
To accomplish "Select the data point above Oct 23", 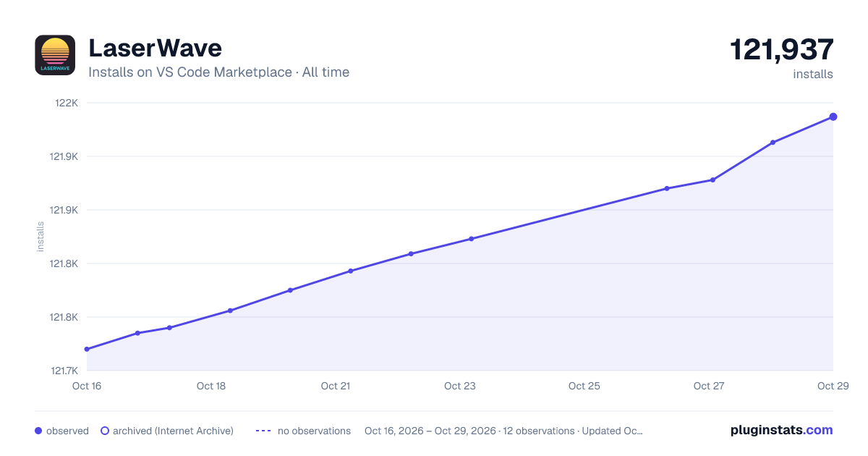I will (471, 238).
